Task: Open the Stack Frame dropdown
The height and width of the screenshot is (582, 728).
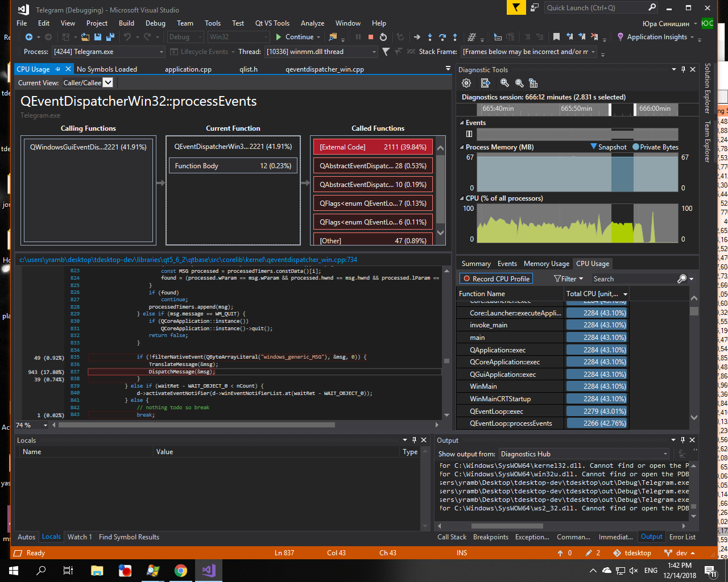Action: coord(593,52)
